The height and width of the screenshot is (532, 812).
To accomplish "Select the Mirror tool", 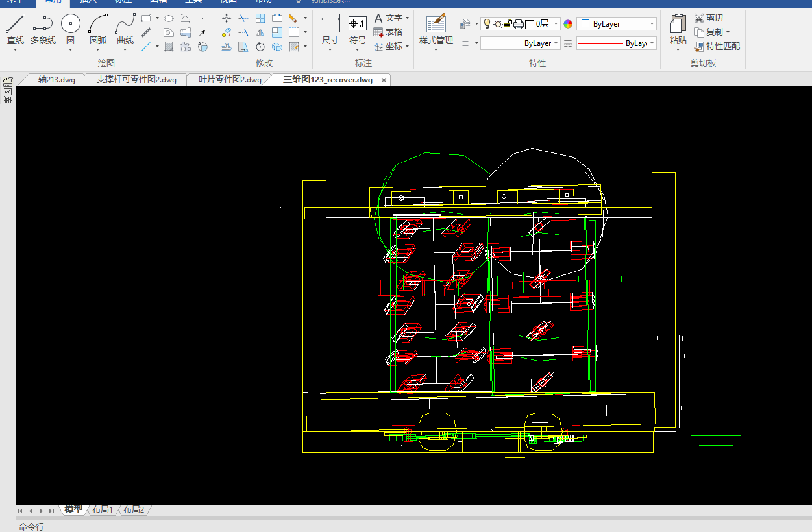I will 260,32.
